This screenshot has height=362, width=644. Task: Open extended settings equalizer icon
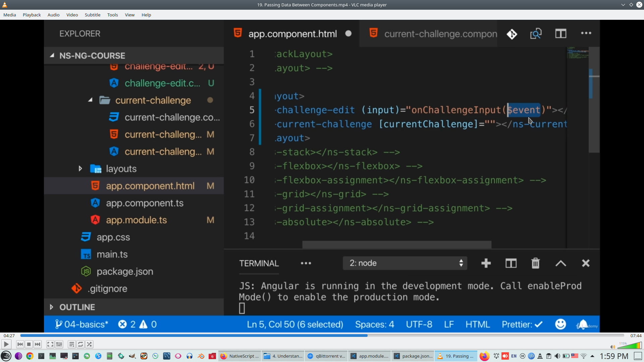tap(59, 344)
